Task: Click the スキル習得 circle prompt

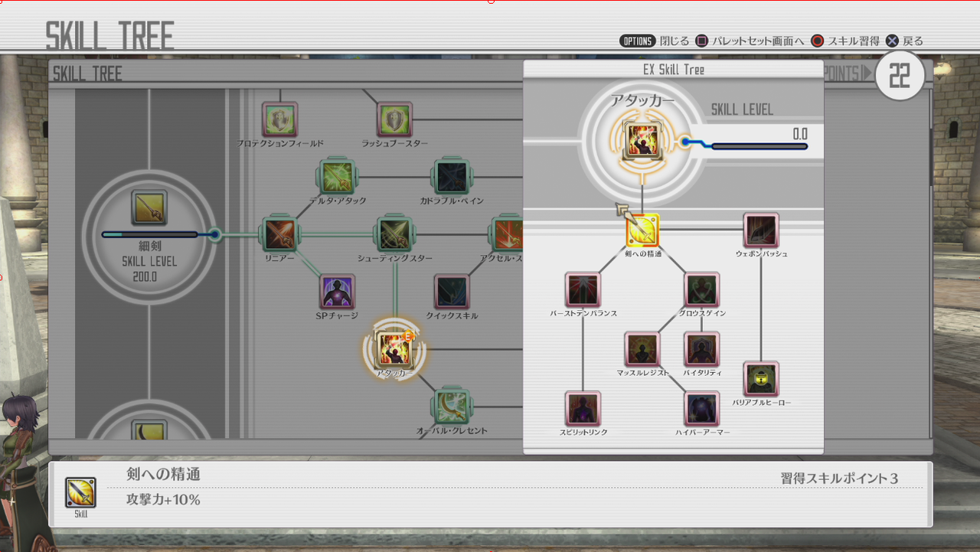Action: click(845, 41)
